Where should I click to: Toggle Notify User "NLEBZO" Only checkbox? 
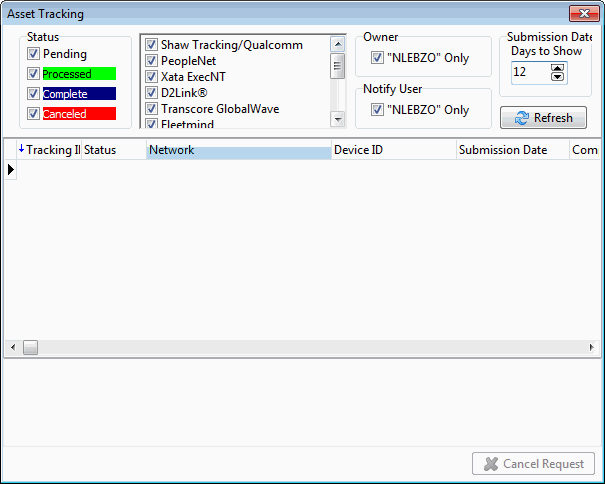[377, 110]
